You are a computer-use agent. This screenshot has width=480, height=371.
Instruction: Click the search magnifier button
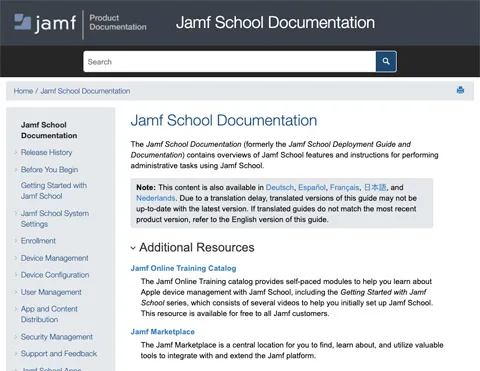[x=386, y=61]
